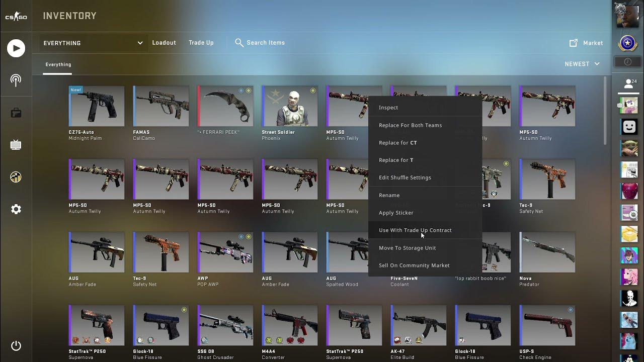Choose Apply Sticker option
The width and height of the screenshot is (644, 362).
tap(425, 213)
